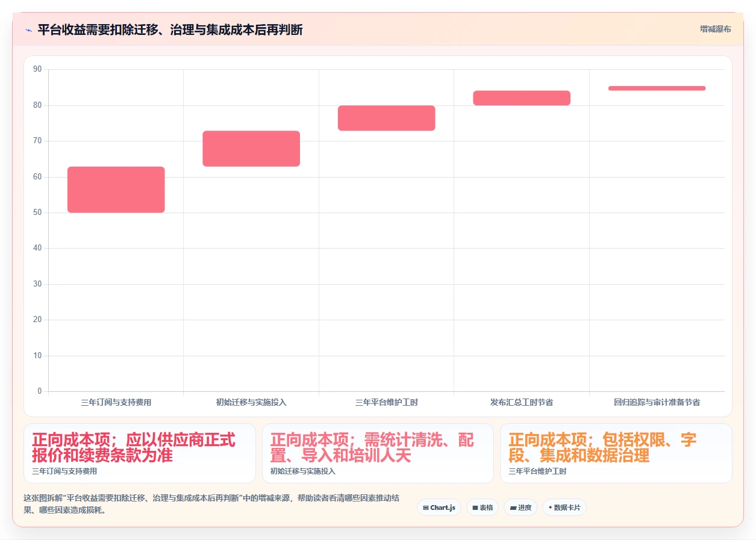
Task: Select the 三年平台维护工时 waterfall bar
Action: click(x=386, y=118)
